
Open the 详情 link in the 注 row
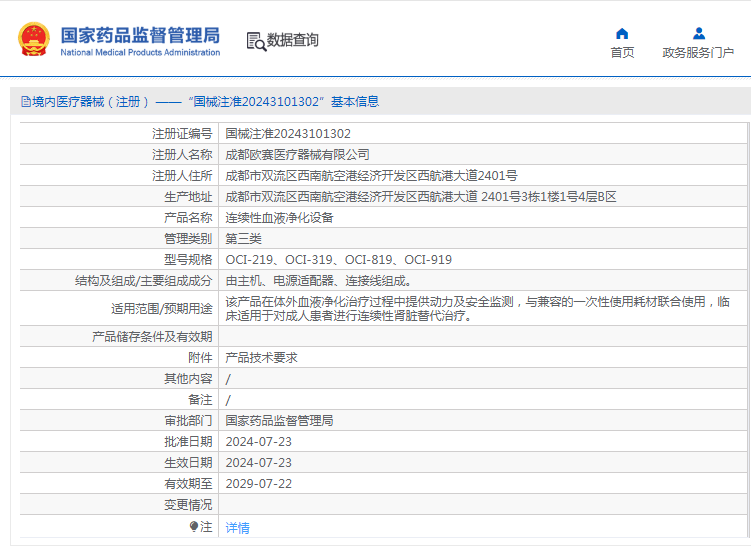tap(238, 528)
